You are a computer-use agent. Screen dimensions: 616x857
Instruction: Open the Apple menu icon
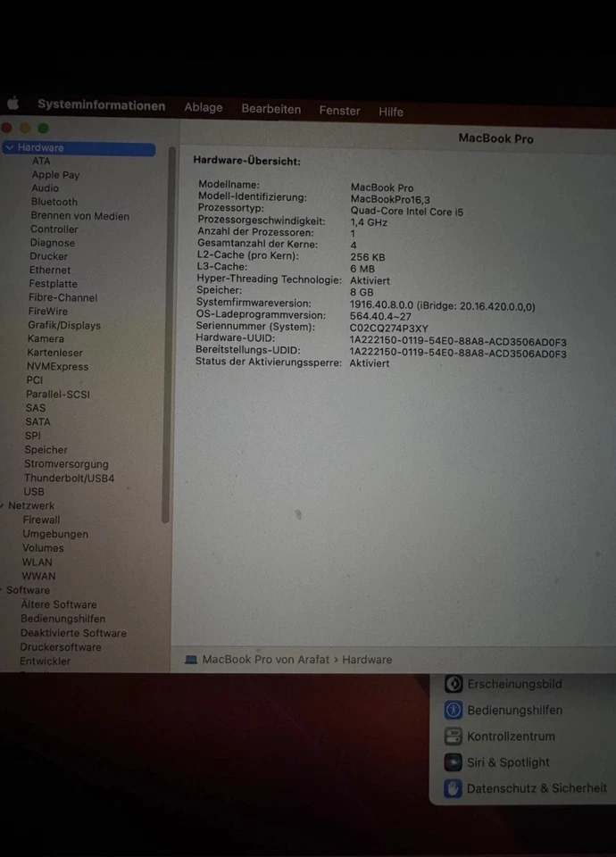pyautogui.click(x=12, y=103)
